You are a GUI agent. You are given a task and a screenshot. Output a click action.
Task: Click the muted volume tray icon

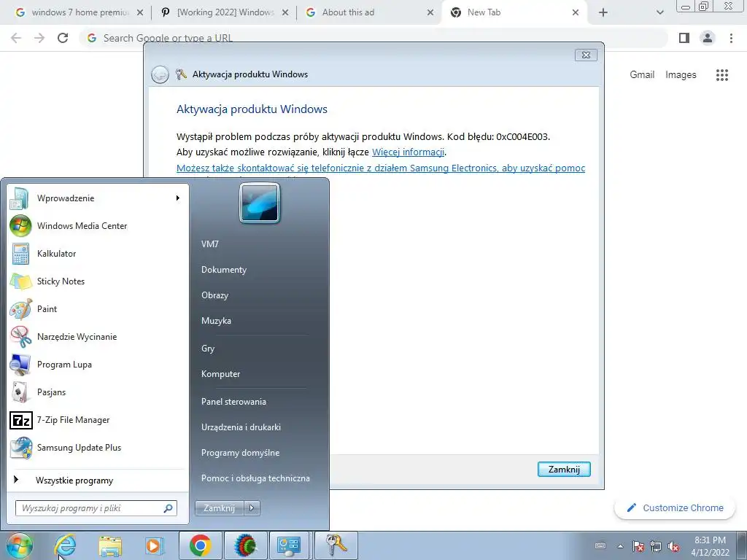(673, 546)
